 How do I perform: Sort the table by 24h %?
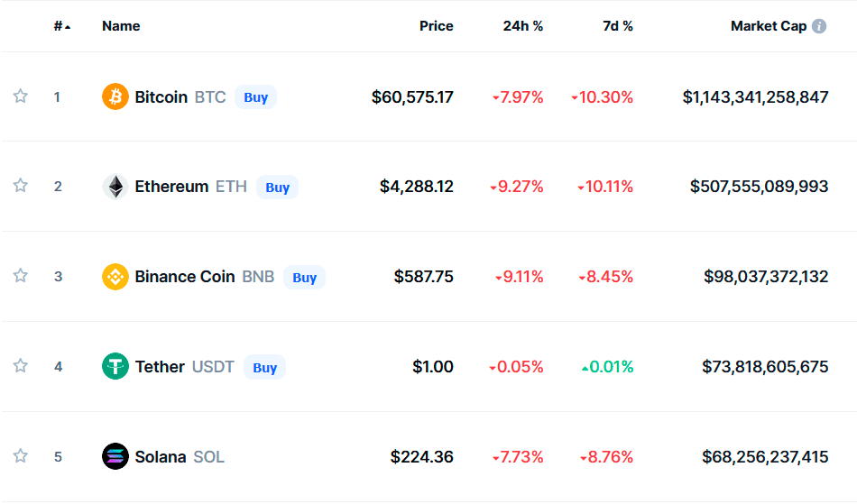pos(522,26)
